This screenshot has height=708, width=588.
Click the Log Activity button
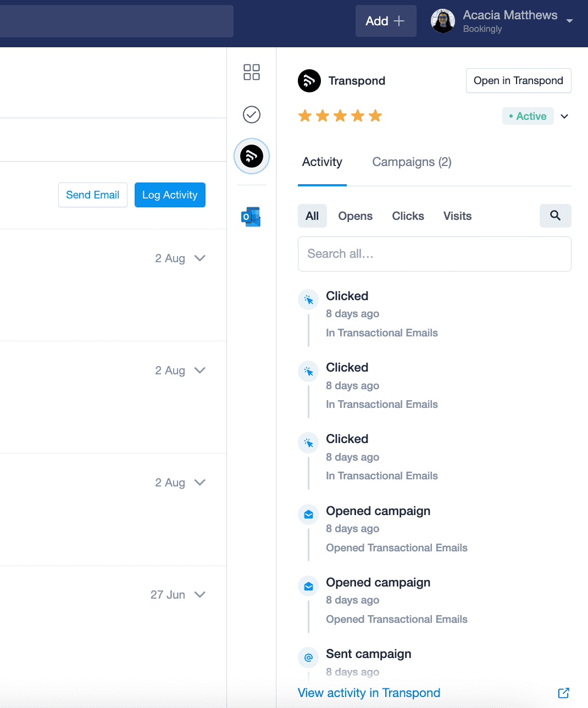(x=170, y=195)
